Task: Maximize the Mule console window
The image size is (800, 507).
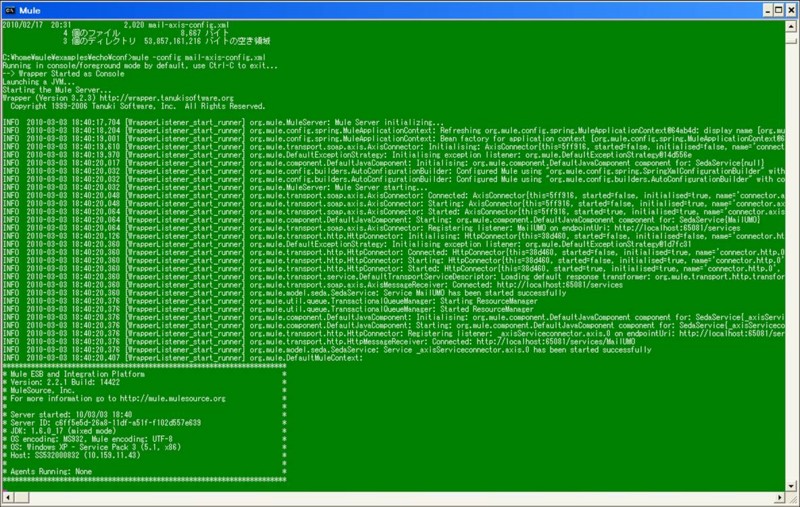Action: click(x=779, y=10)
